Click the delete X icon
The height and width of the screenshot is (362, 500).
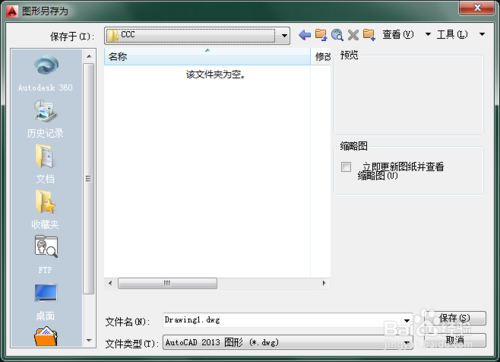pyautogui.click(x=353, y=35)
